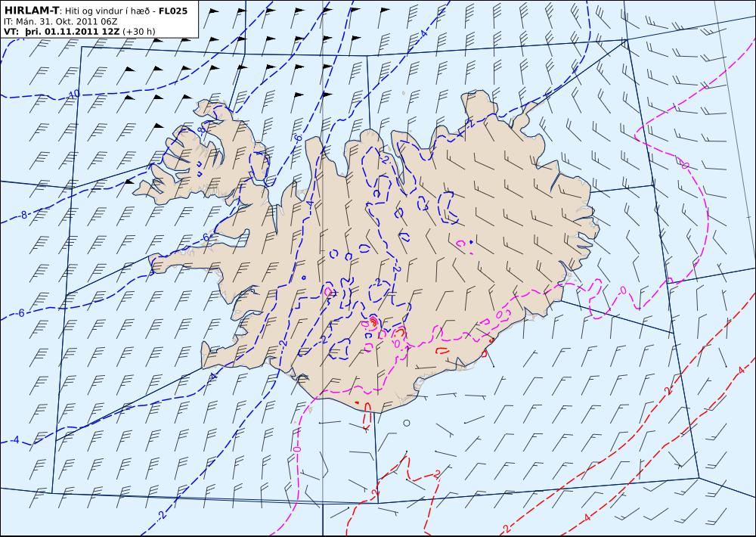The height and width of the screenshot is (537, 756).
Task: Click the HIRLAM-T model name in title box
Action: point(31,11)
